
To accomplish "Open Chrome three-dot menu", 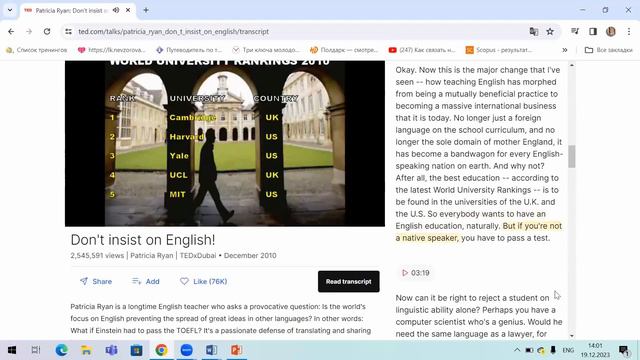I will point(629,31).
